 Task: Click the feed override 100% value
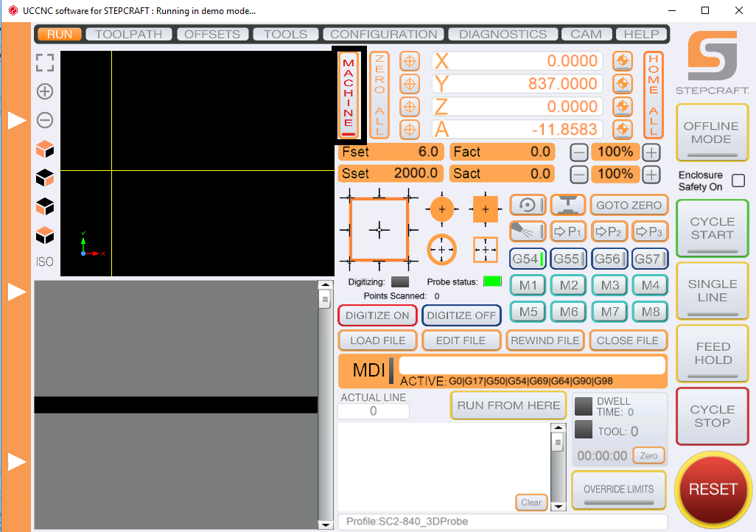point(615,152)
